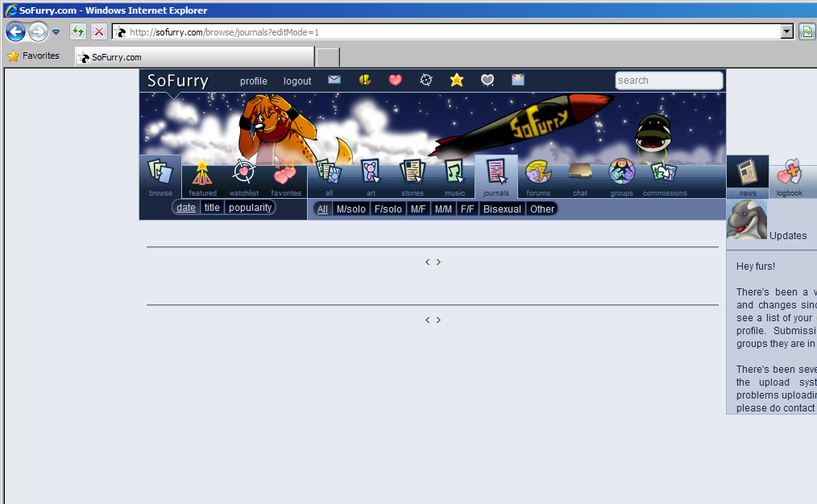Click the green Refresh page icon
Screen dimensions: 817x504
78,31
